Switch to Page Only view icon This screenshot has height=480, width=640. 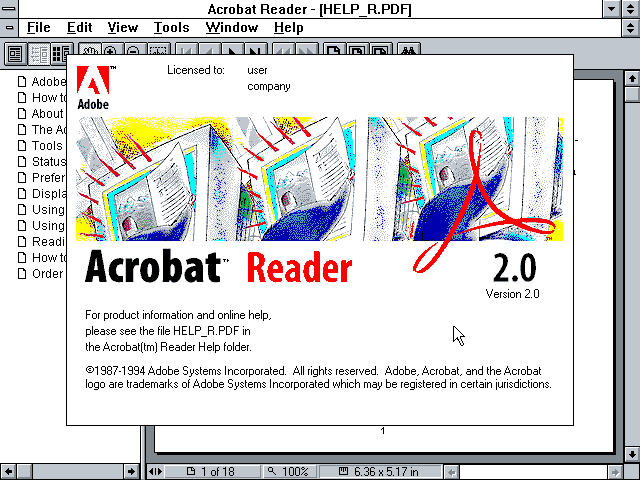pos(15,53)
